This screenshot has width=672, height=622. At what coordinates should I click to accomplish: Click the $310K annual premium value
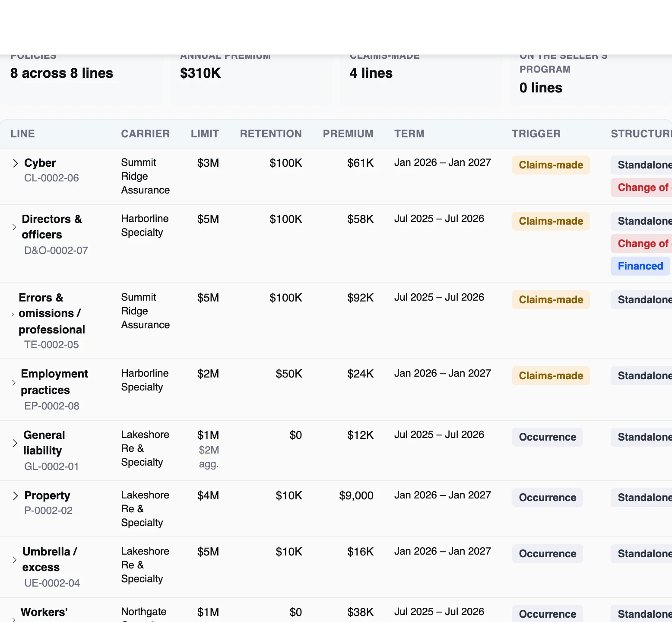coord(200,73)
